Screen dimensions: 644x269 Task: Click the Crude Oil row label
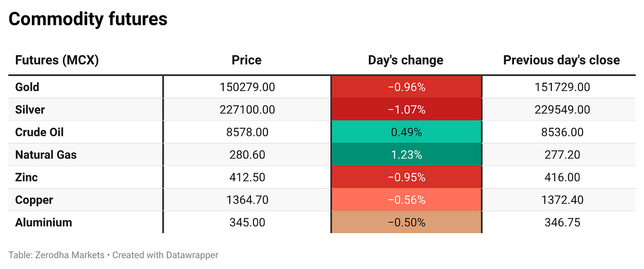click(x=39, y=132)
